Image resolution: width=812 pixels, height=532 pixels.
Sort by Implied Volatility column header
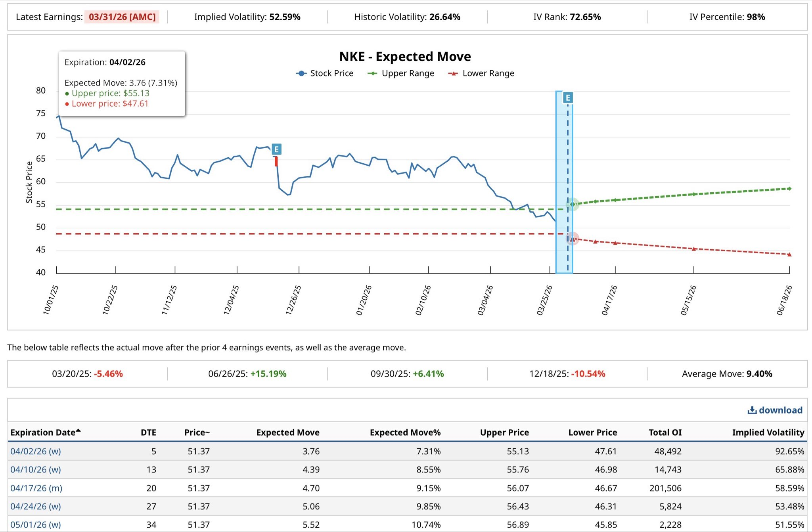[x=768, y=432]
